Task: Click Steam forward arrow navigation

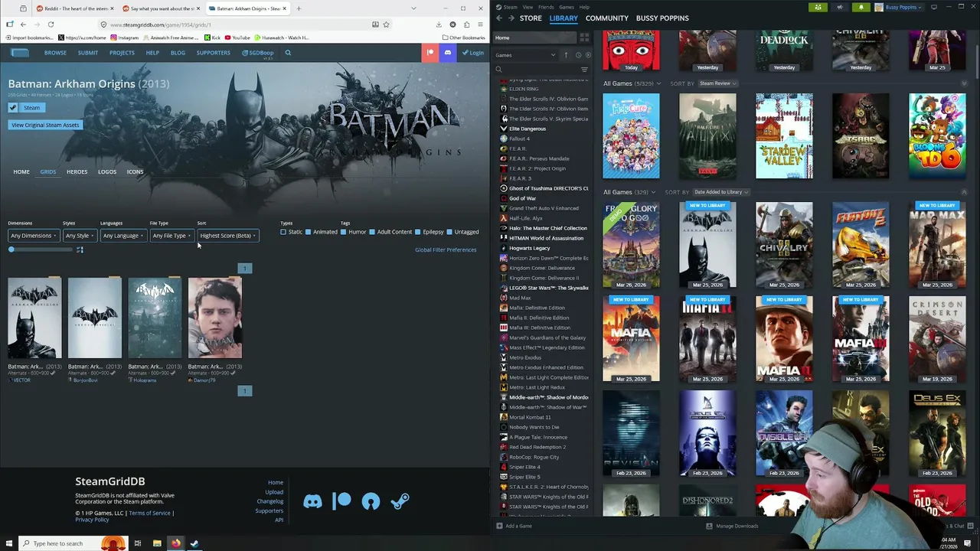Action: point(511,18)
